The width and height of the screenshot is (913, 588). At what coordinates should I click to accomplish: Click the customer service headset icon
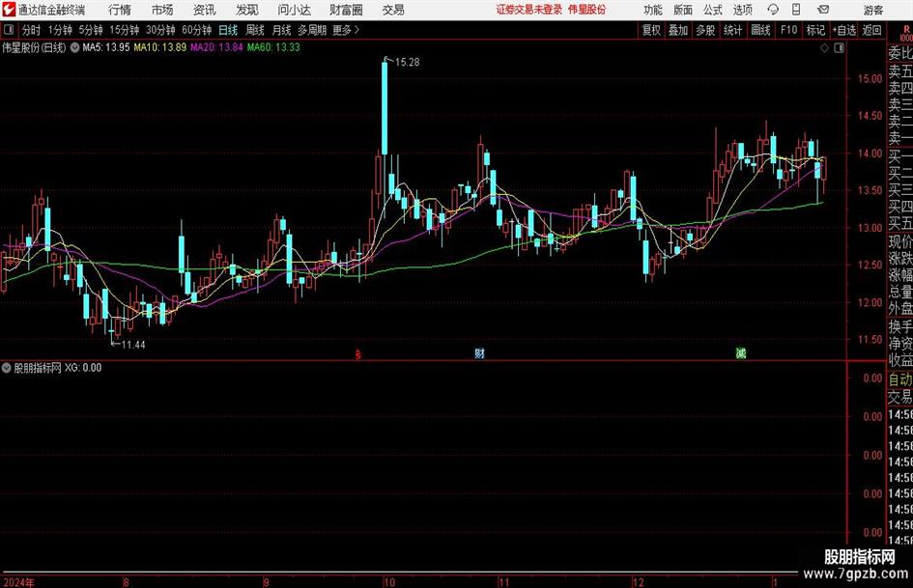point(773,10)
